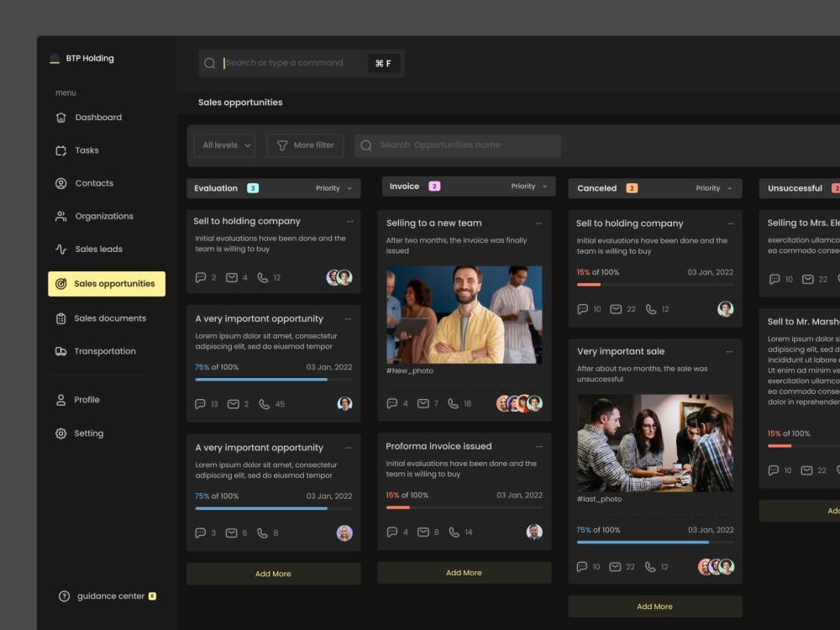This screenshot has width=840, height=630.
Task: Click Add More under Invoice column
Action: (x=464, y=573)
